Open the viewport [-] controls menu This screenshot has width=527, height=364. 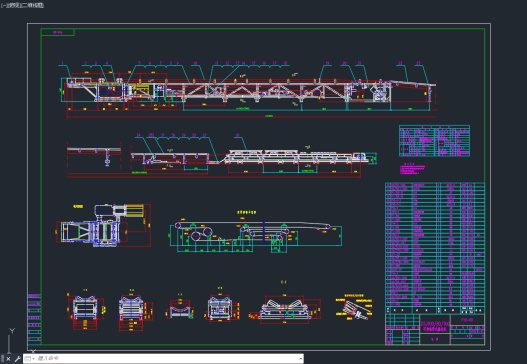(x=3, y=5)
